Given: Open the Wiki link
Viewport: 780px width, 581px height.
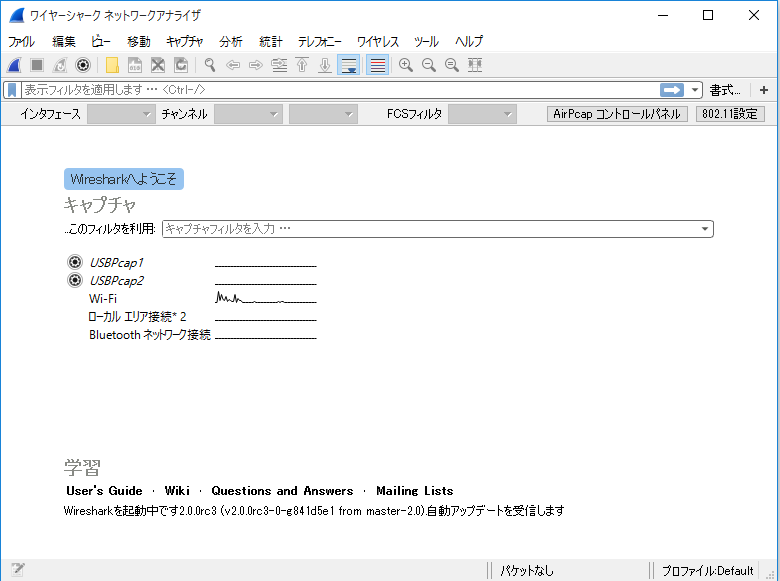Looking at the screenshot, I should pos(177,491).
